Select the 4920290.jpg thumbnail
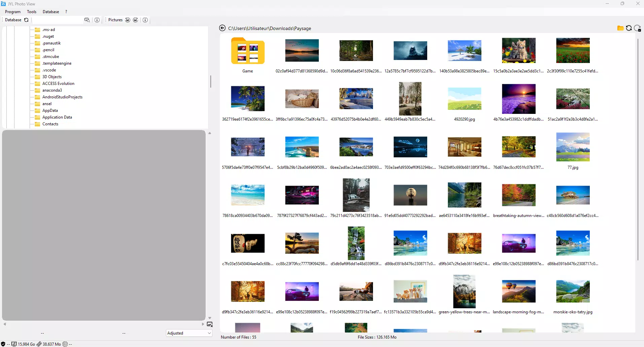Viewport: 644px width, 347px height. tap(464, 99)
